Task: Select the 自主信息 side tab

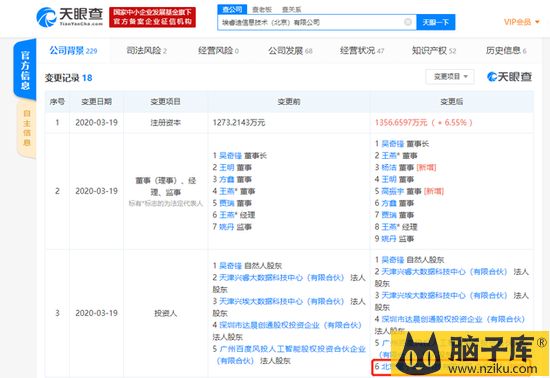Action: pyautogui.click(x=27, y=128)
